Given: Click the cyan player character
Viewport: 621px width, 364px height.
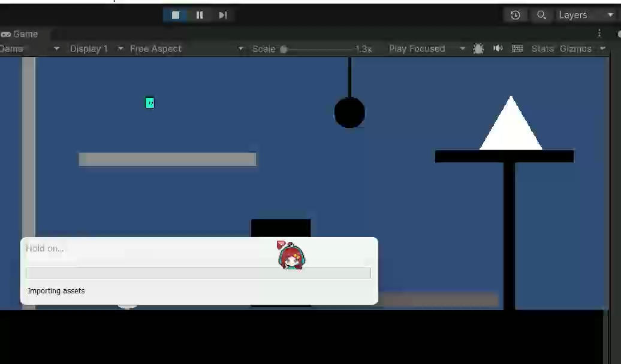Looking at the screenshot, I should pos(150,103).
